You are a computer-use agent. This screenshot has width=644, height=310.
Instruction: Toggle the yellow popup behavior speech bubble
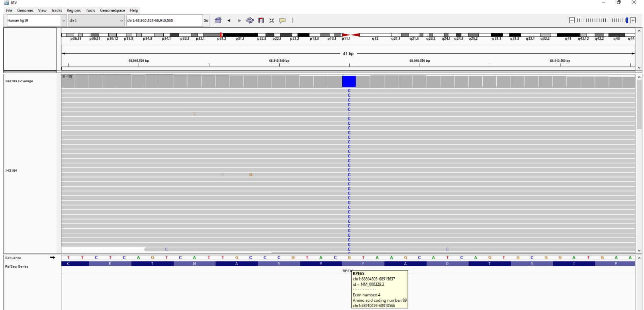[x=282, y=20]
